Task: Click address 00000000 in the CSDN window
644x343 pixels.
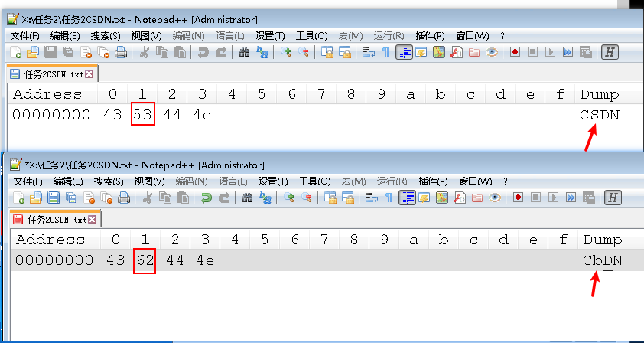Action: 51,115
